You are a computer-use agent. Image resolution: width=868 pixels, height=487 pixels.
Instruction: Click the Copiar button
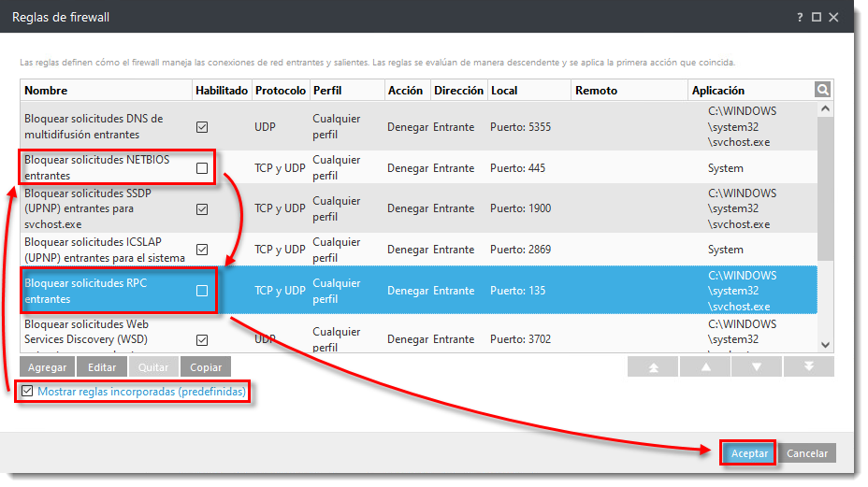coord(205,367)
